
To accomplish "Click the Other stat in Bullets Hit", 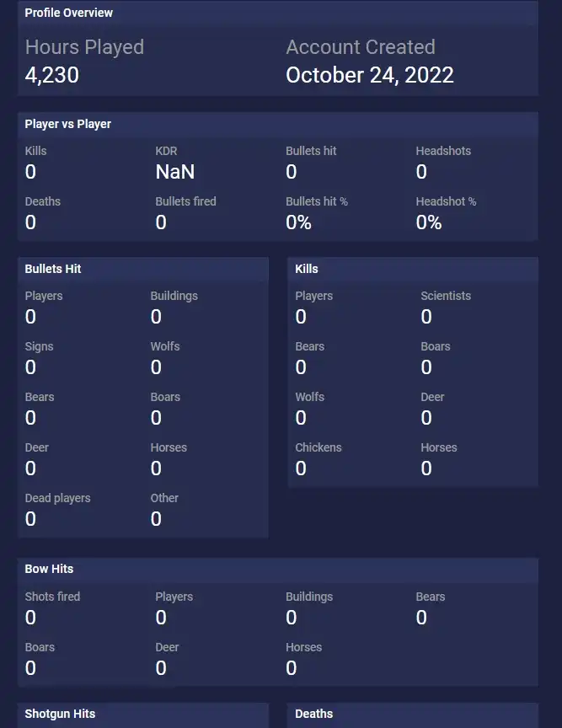I will coord(164,498).
